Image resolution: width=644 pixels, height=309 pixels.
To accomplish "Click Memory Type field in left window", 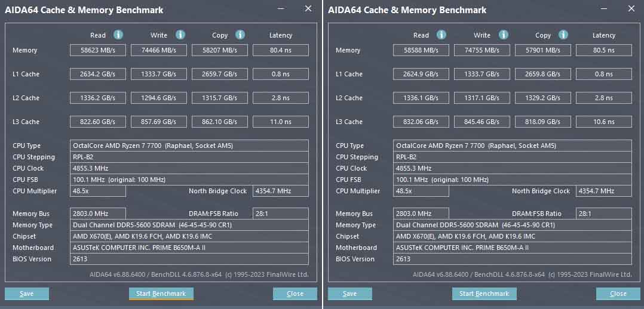I will 189,225.
